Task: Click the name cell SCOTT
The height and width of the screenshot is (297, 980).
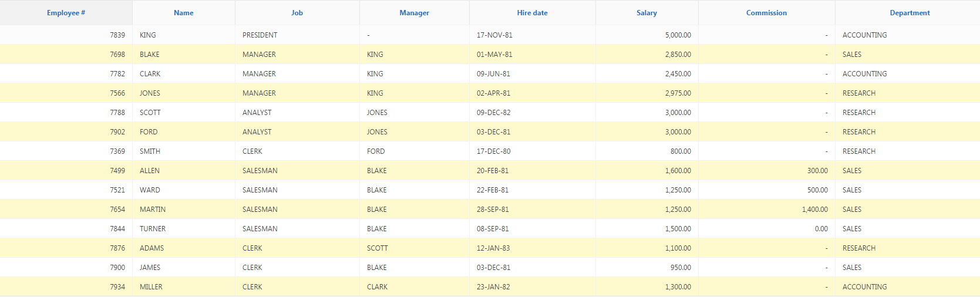Action: point(150,113)
